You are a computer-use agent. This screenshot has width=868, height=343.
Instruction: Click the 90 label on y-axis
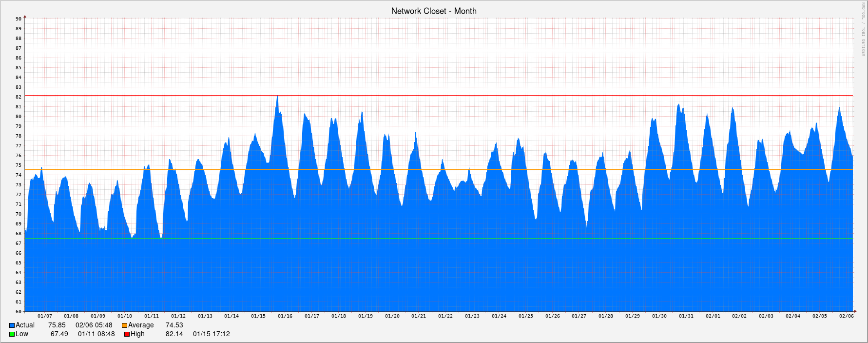(19, 19)
